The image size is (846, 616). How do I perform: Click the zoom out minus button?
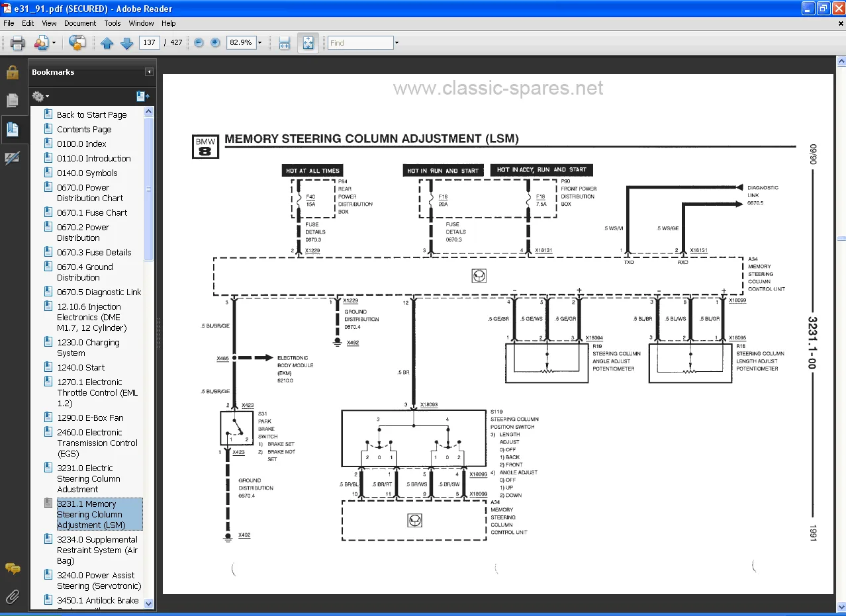(x=199, y=42)
